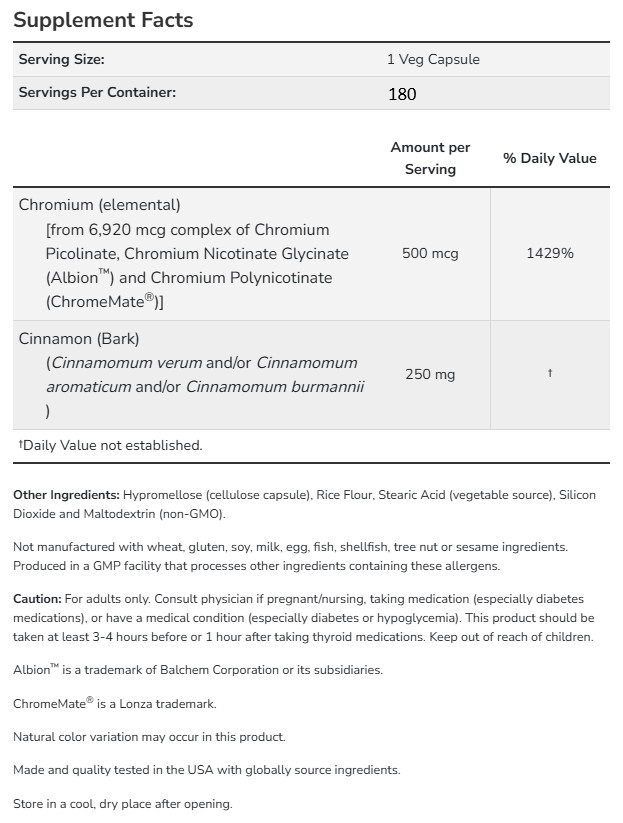
Task: Select the 250 mg amount
Action: [x=430, y=374]
